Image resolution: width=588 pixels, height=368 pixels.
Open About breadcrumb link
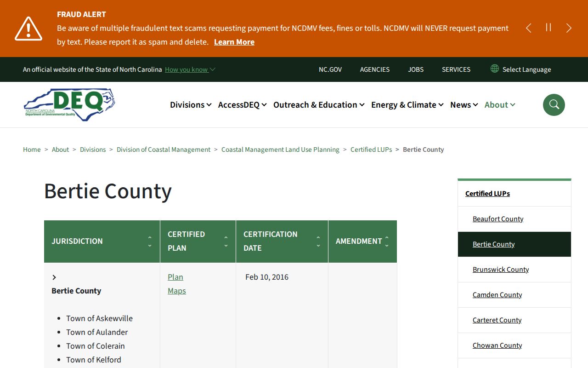point(60,149)
